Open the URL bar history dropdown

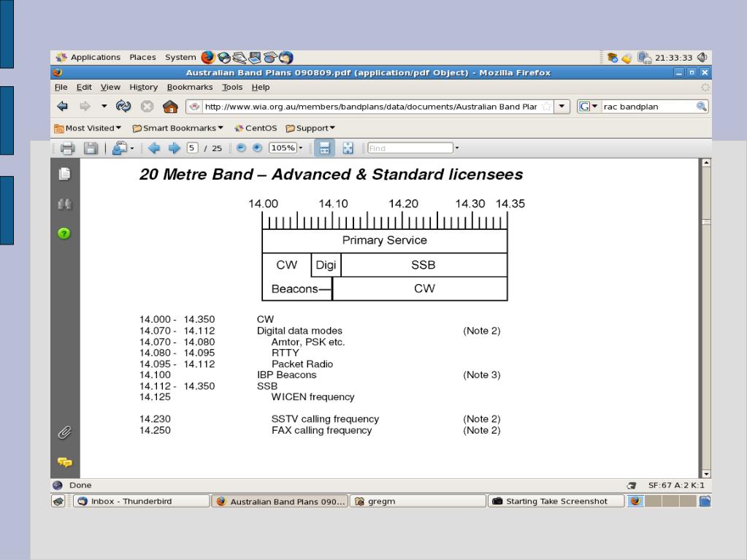(562, 107)
